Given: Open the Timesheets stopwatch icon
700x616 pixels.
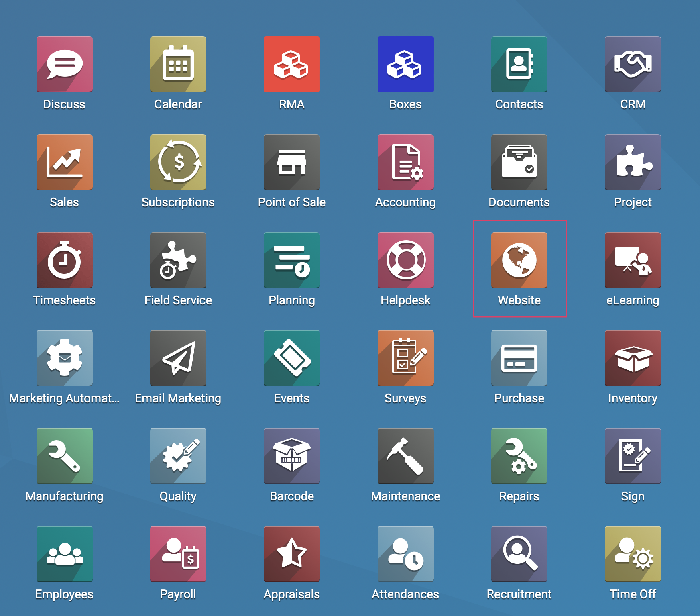Looking at the screenshot, I should [x=65, y=260].
